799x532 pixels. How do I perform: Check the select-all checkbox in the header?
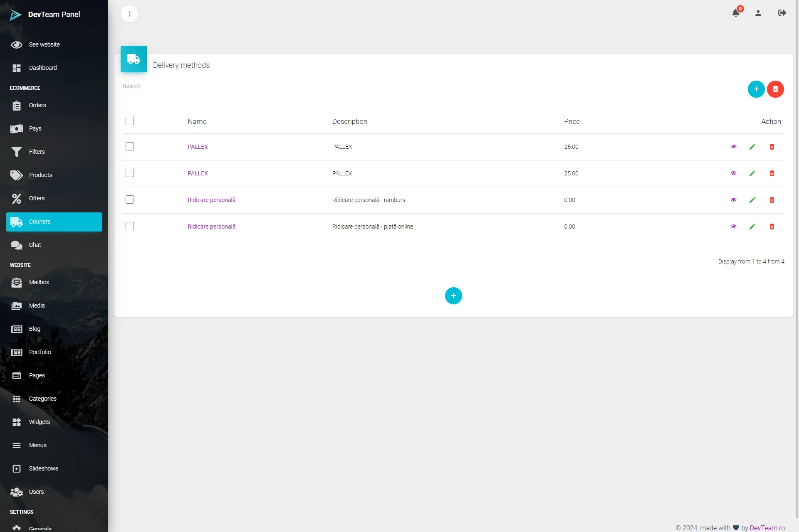130,121
